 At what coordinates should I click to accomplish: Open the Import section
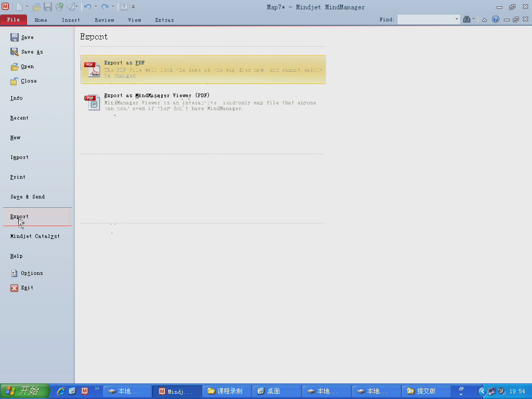tap(19, 157)
